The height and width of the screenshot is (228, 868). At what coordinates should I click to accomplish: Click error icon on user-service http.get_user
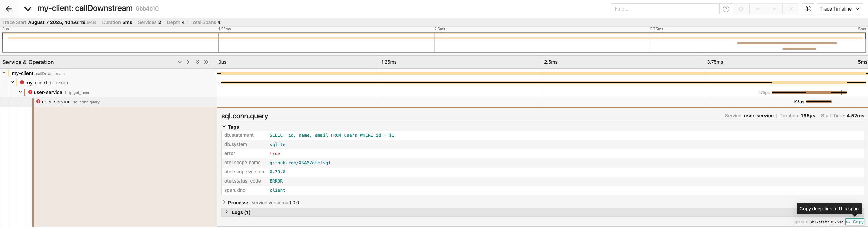coord(30,92)
